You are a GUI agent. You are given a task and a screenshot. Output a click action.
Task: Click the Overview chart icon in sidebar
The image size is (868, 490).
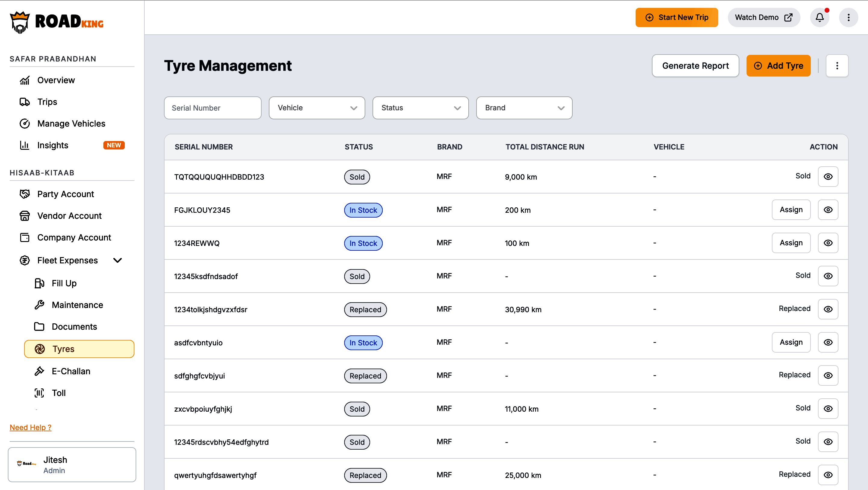coord(25,80)
